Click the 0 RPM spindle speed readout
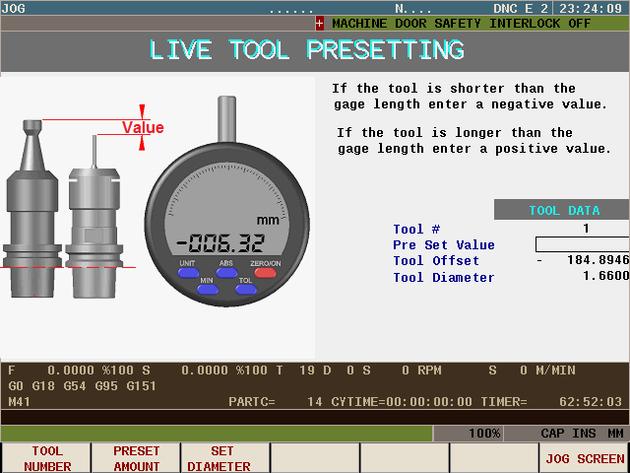This screenshot has height=473, width=630. (421, 370)
